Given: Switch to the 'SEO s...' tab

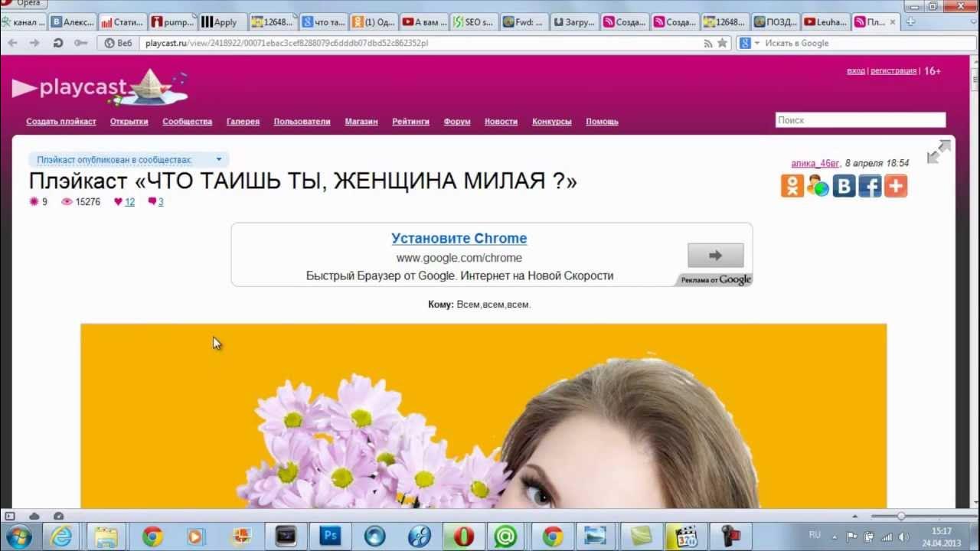Looking at the screenshot, I should 473,22.
